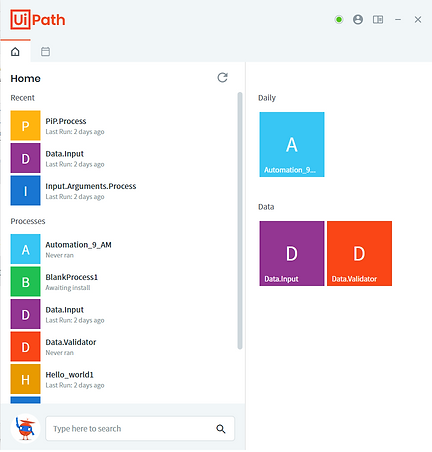The image size is (432, 452).
Task: Close the UiPath Assistant window
Action: (x=418, y=20)
